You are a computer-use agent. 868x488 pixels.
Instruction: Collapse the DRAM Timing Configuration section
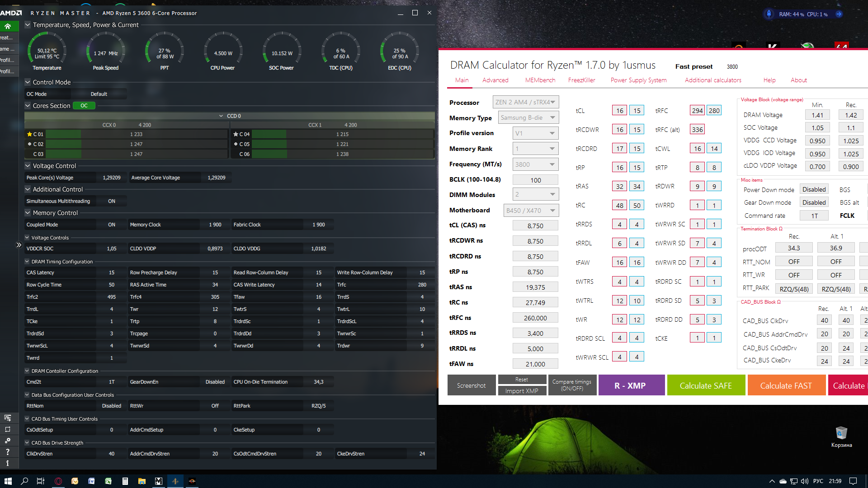click(x=27, y=262)
